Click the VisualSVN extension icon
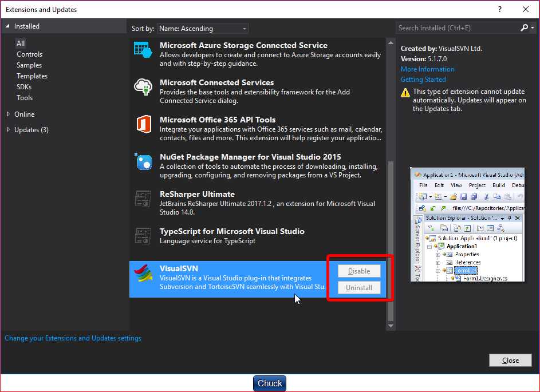 144,273
